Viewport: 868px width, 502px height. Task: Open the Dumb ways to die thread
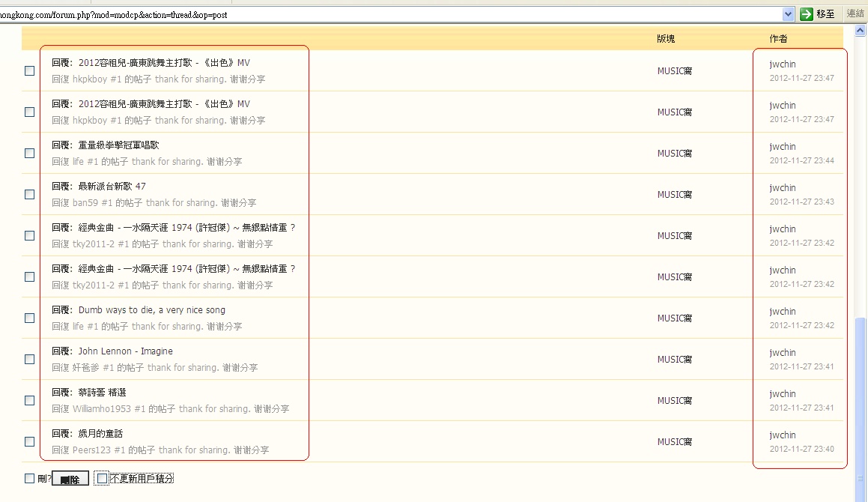[x=151, y=310]
